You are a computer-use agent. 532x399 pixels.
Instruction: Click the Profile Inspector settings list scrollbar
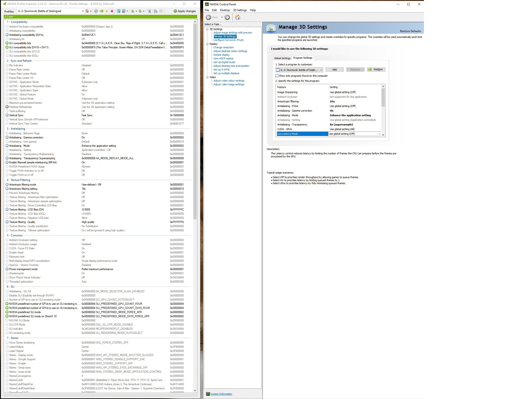click(x=195, y=120)
